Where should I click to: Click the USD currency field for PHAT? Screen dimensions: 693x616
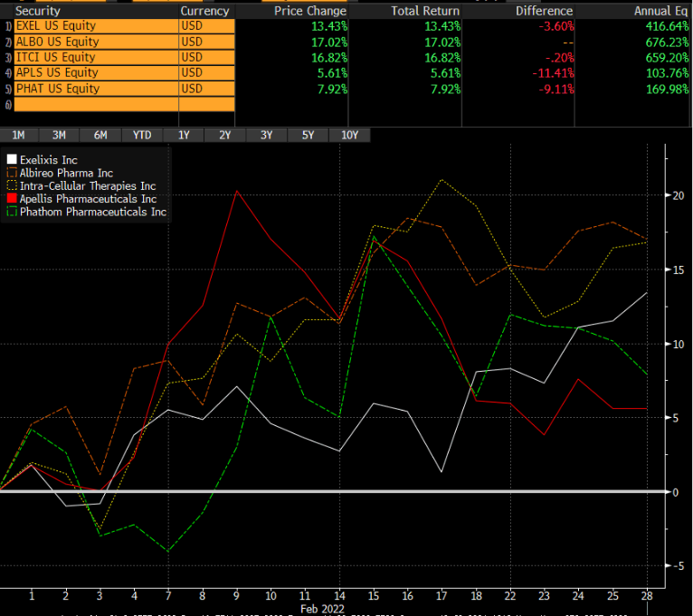tap(207, 89)
